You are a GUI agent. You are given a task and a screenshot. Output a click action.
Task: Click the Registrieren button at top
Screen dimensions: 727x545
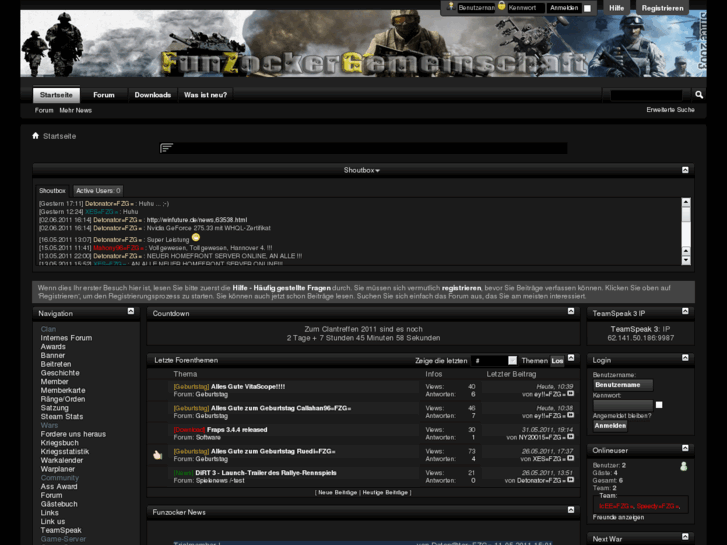662,8
